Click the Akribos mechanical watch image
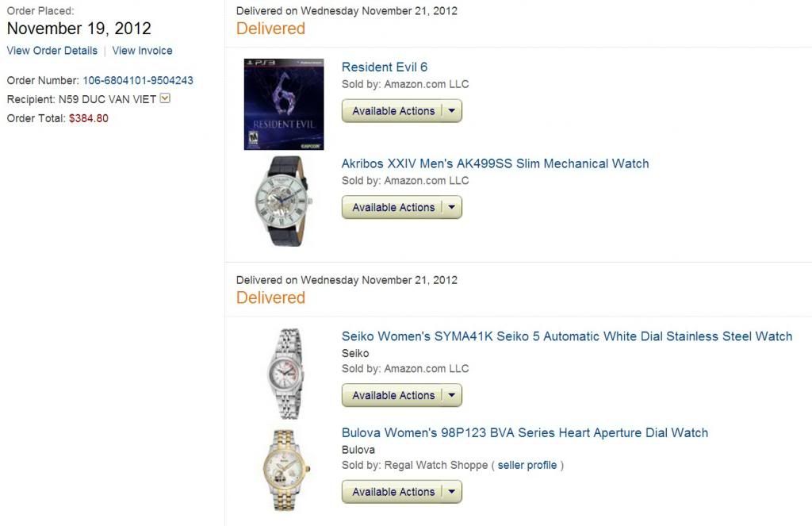812x526 pixels. (284, 201)
